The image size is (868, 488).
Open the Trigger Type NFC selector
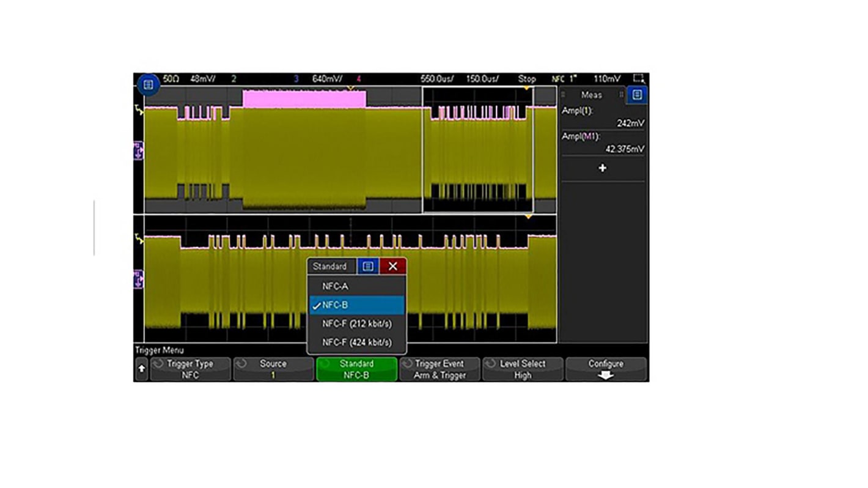tap(190, 369)
